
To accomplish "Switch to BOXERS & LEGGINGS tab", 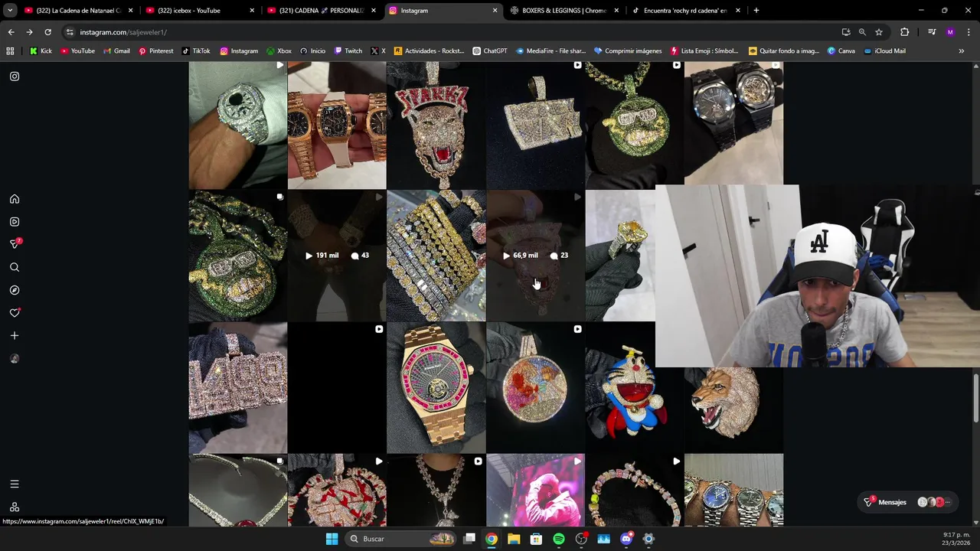I will click(x=565, y=11).
